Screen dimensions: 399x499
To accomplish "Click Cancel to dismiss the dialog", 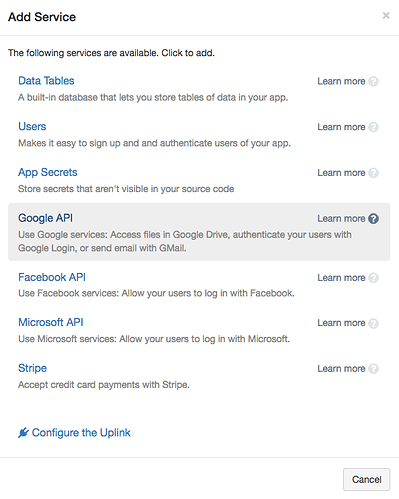I will (367, 479).
